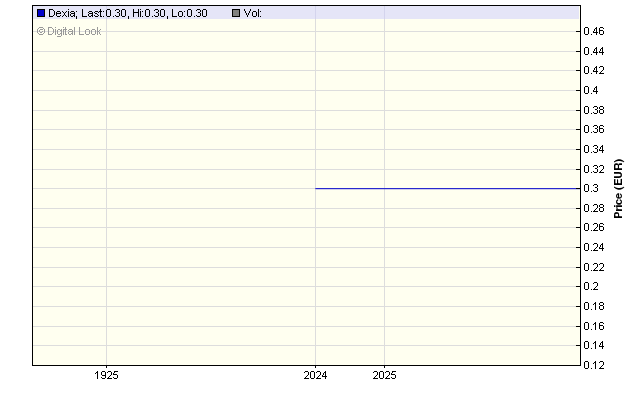Click the 0.14 price axis label
Screen dimensions: 640x401
tap(594, 345)
